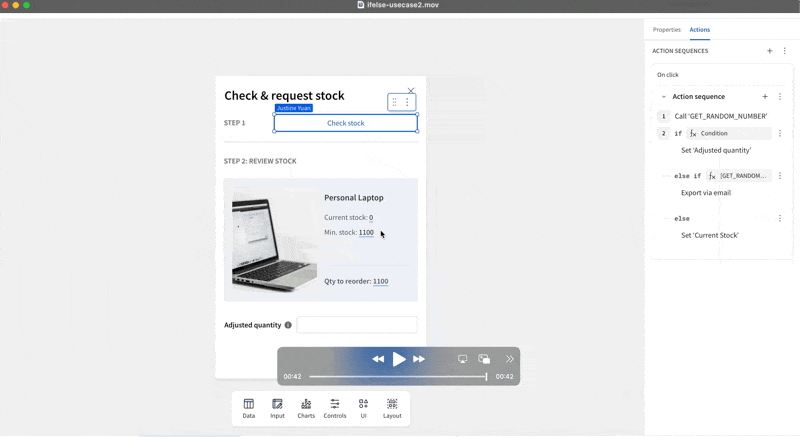
Task: Click the Check stock button
Action: coord(346,123)
